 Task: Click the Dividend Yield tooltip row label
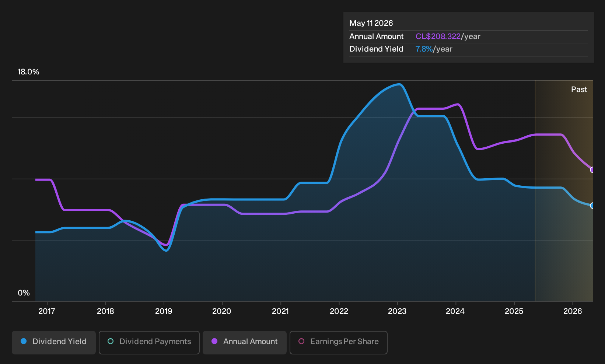click(376, 49)
